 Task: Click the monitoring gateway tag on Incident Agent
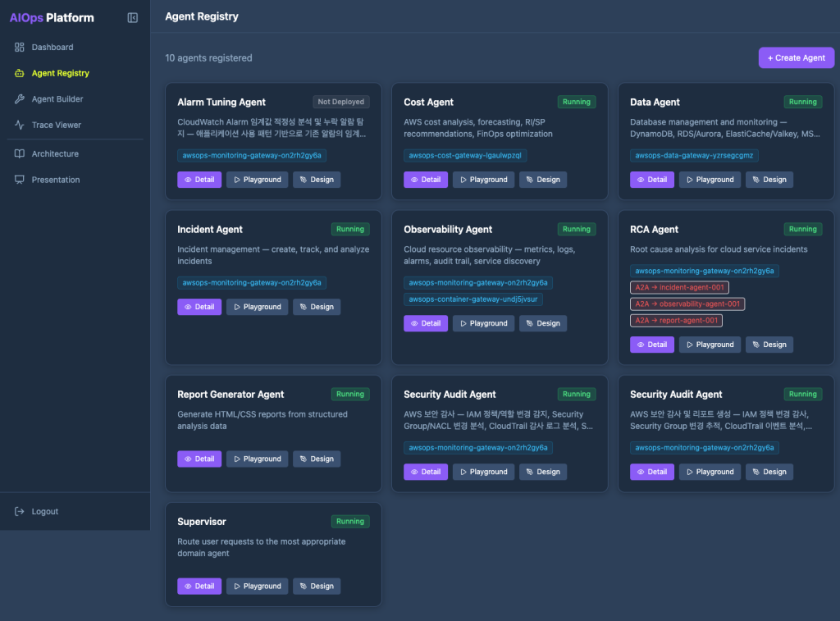point(252,282)
